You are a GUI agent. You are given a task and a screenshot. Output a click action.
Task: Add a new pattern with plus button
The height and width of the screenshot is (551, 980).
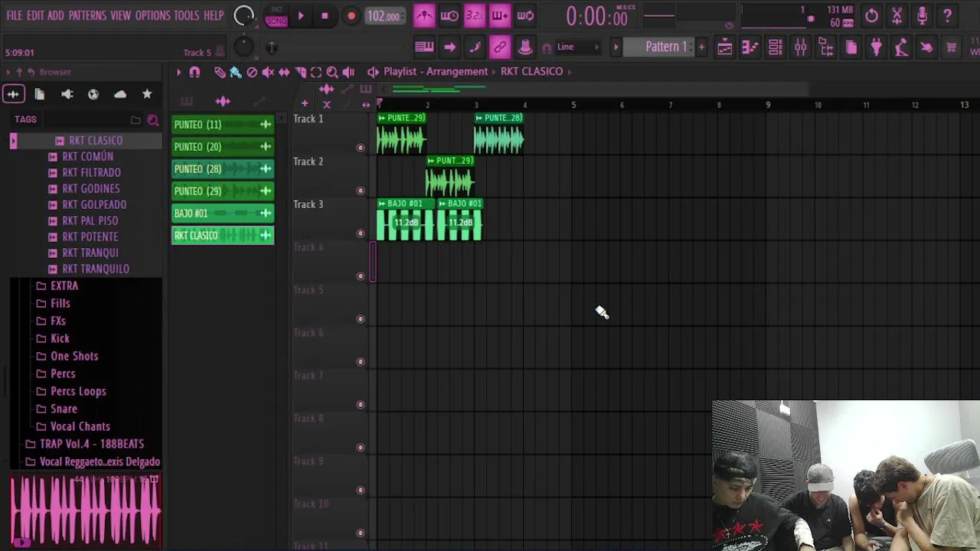coord(701,47)
